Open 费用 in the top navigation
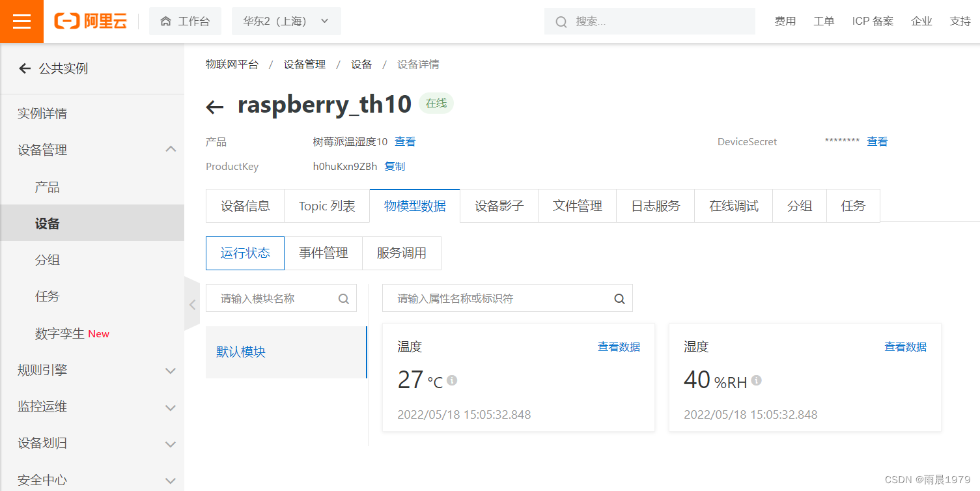 click(785, 21)
